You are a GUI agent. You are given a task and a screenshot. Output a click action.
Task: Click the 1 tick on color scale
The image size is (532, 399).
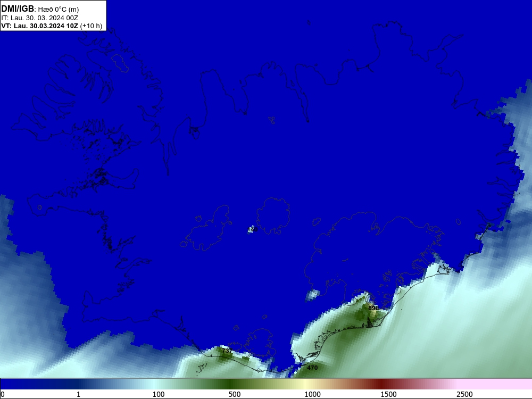[78, 394]
